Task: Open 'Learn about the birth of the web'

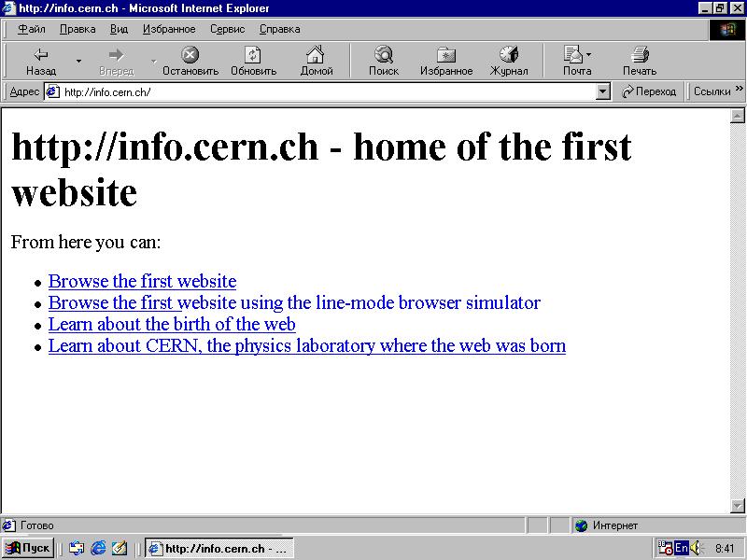Action: click(172, 324)
